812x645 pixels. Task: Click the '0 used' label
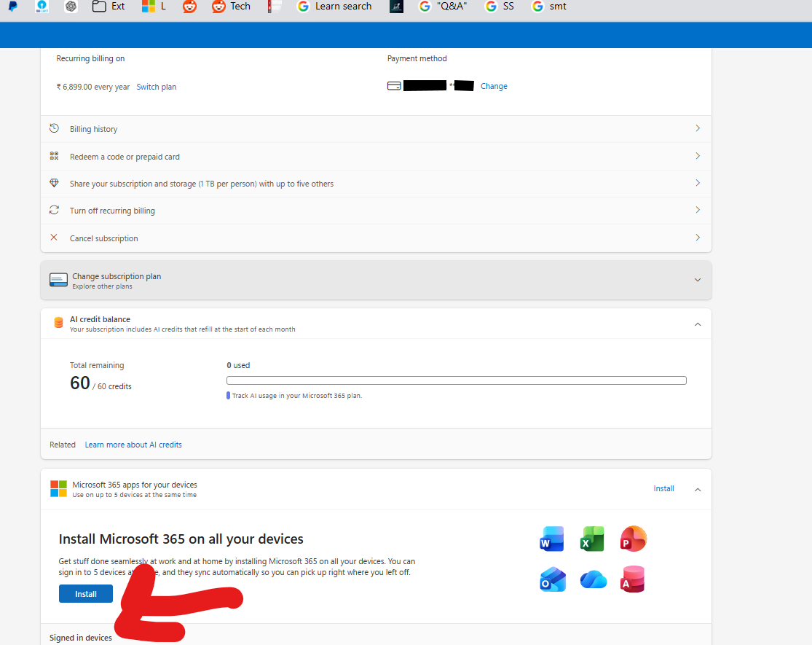point(238,365)
